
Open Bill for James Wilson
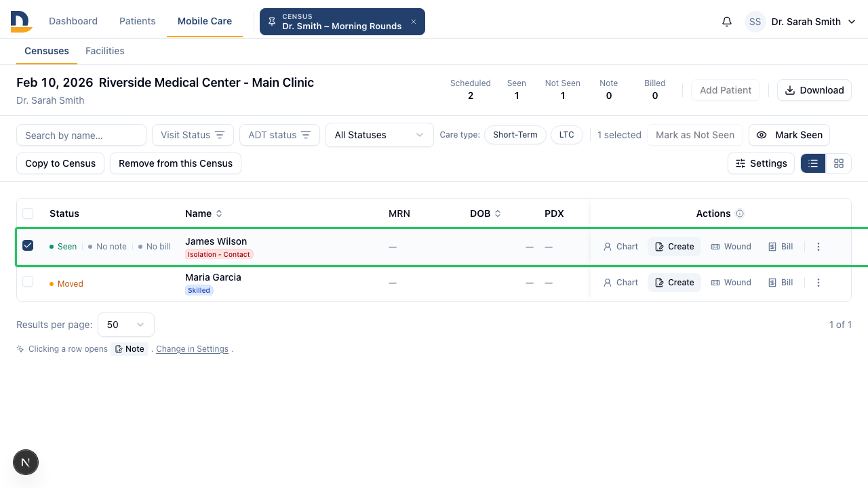(x=781, y=247)
